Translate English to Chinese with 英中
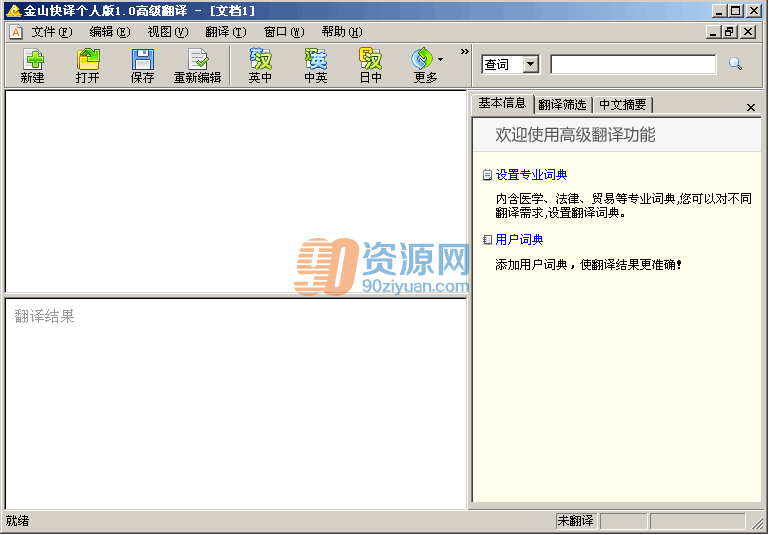The width and height of the screenshot is (769, 535). (260, 66)
